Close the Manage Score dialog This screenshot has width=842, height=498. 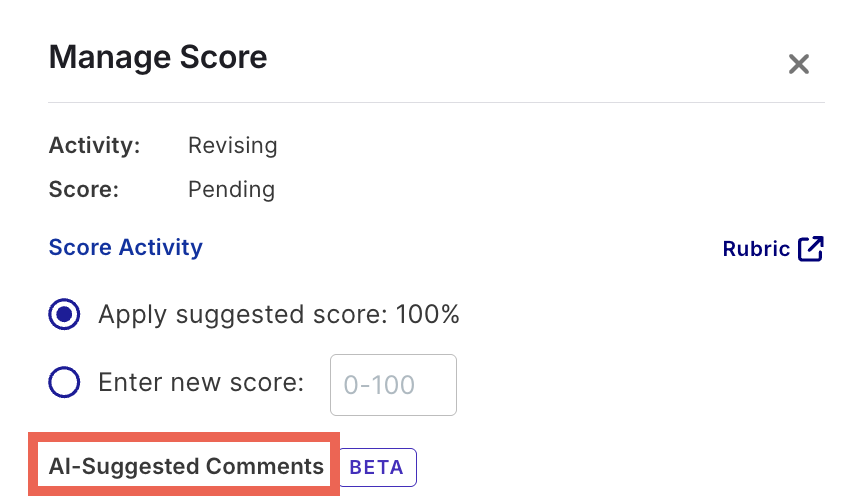[798, 65]
